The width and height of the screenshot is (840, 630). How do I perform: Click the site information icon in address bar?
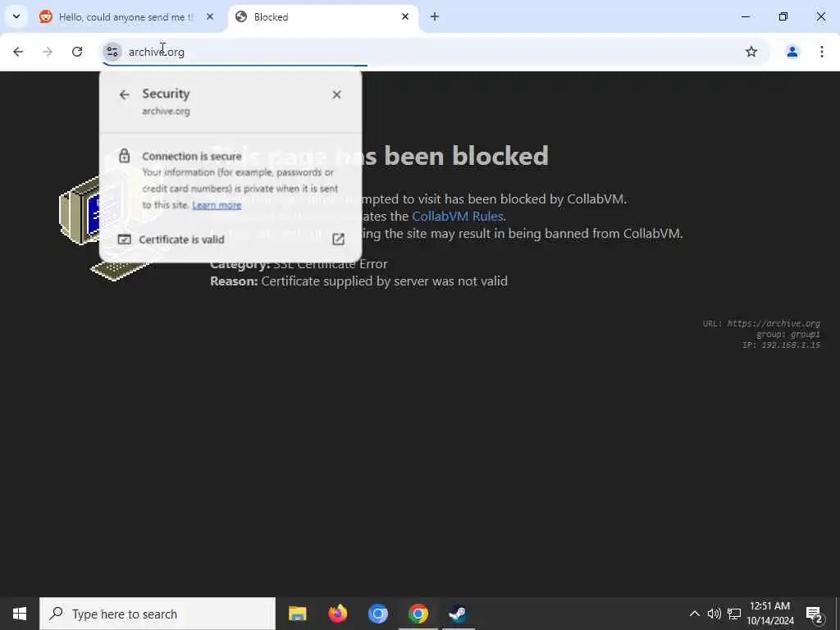coord(112,52)
